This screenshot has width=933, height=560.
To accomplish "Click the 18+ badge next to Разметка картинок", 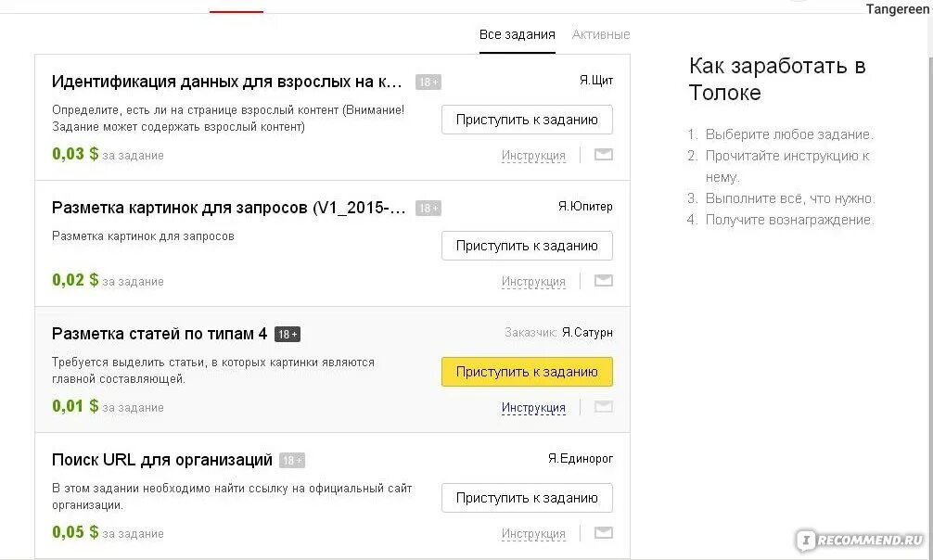I will coord(428,209).
